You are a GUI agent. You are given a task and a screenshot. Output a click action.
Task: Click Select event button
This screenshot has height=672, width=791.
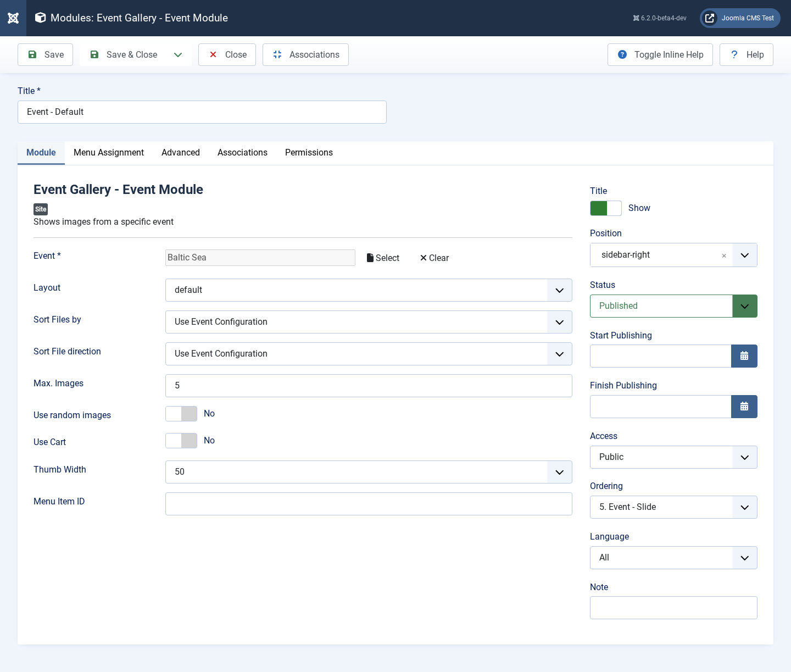click(383, 258)
